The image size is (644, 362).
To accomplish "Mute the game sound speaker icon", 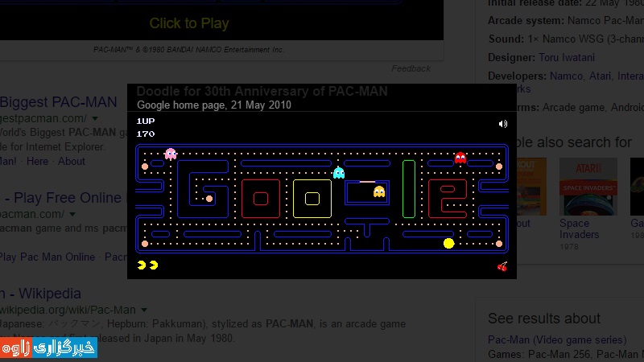I will (x=503, y=124).
